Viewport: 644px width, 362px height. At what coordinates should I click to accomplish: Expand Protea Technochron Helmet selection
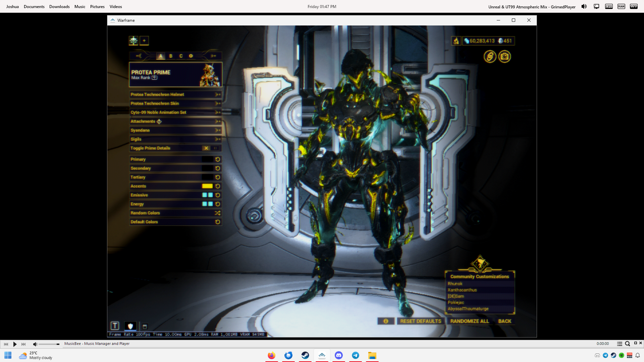coord(175,95)
